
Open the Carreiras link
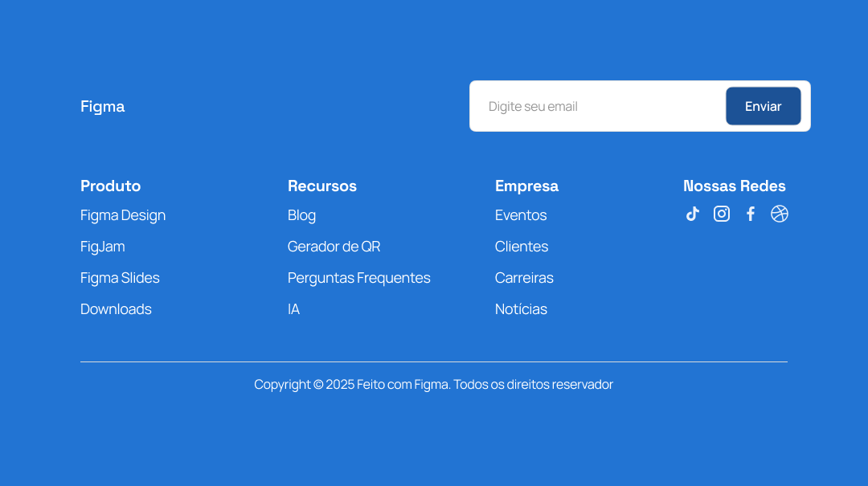pos(524,278)
